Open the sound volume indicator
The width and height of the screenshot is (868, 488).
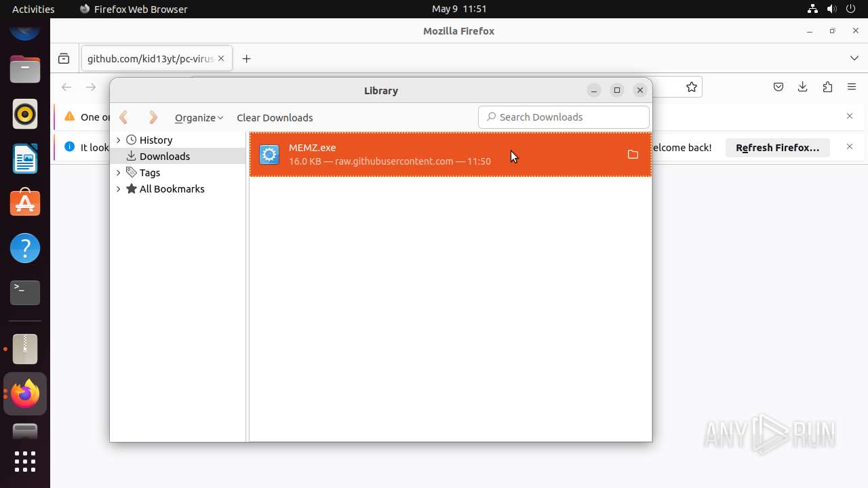(x=831, y=9)
